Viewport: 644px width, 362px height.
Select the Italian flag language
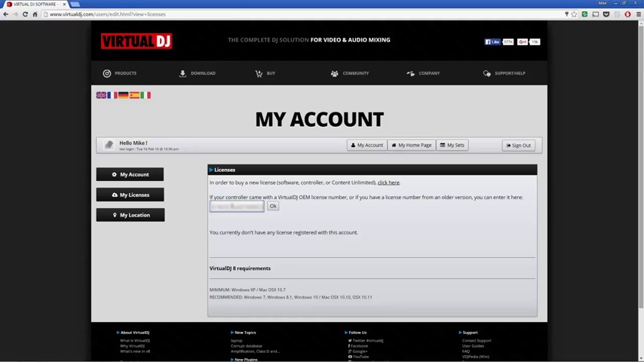[x=146, y=95]
